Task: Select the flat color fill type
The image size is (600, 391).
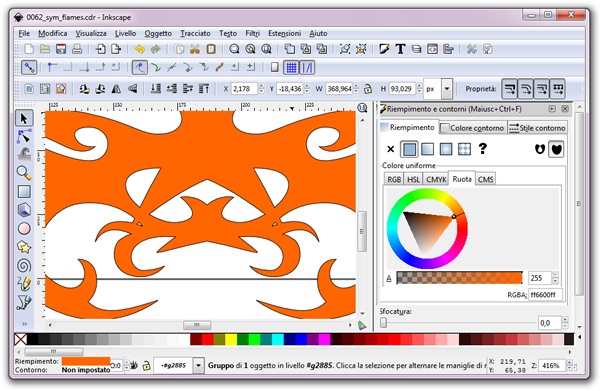Action: point(409,149)
